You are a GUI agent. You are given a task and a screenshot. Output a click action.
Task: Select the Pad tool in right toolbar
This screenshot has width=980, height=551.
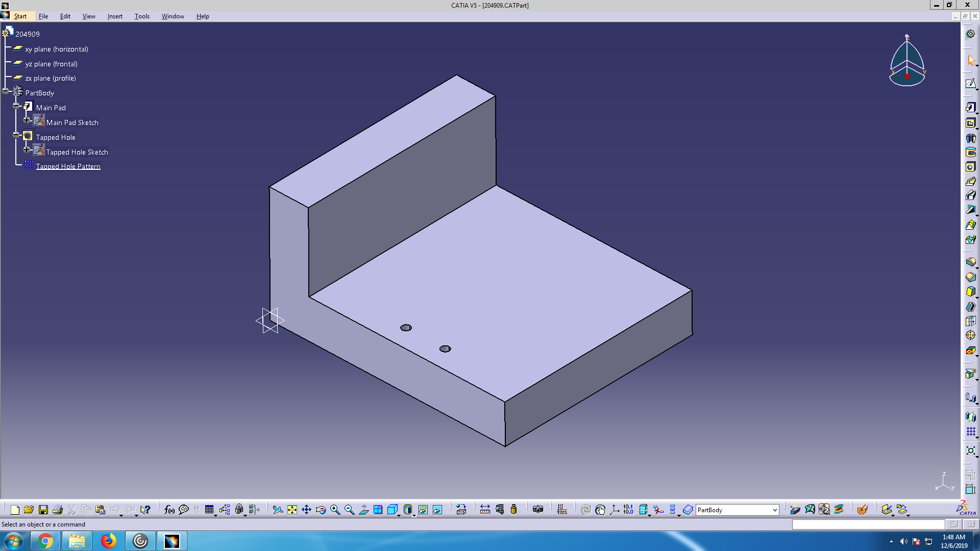[970, 107]
